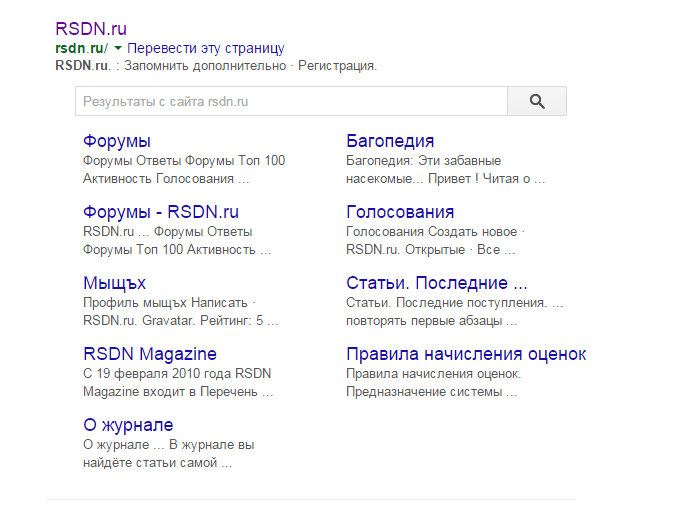This screenshot has width=681, height=514.
Task: Open the 'О журнале' sitelink
Action: pos(128,424)
